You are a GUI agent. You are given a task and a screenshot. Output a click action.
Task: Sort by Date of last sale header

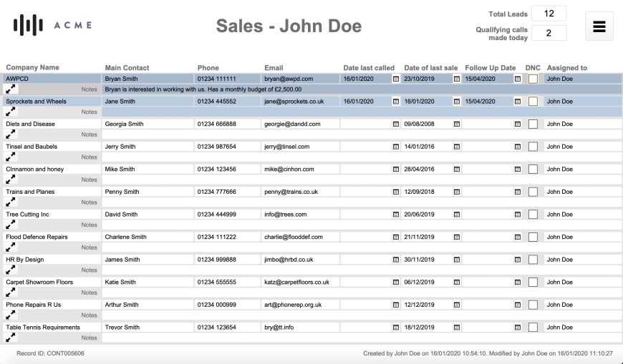point(430,68)
